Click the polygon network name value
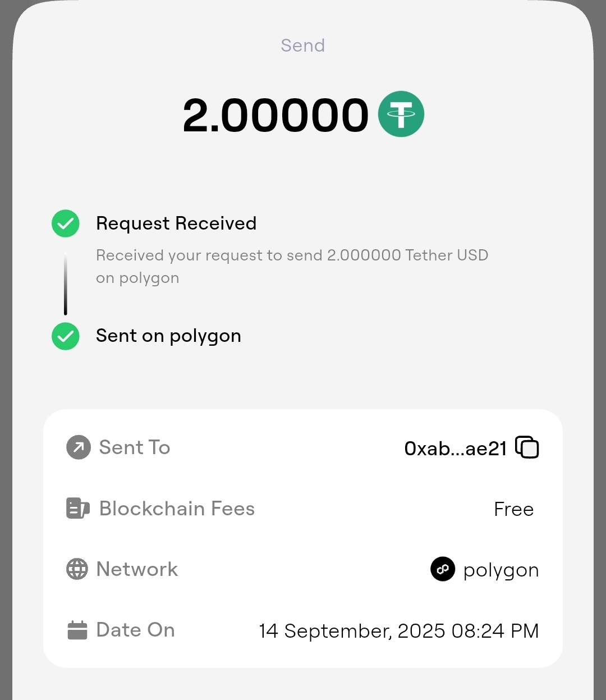 (501, 570)
